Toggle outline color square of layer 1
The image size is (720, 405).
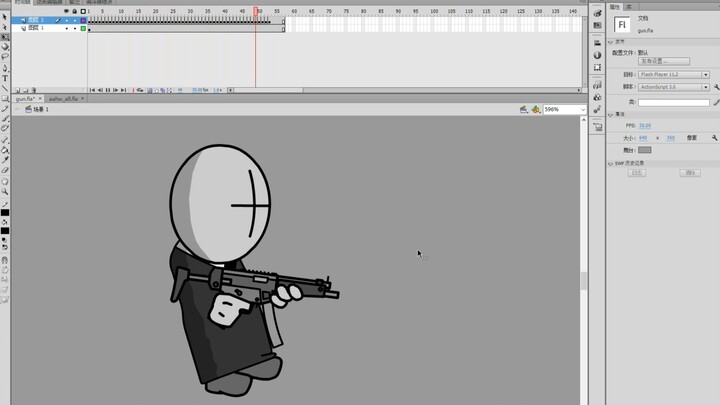pyautogui.click(x=83, y=28)
